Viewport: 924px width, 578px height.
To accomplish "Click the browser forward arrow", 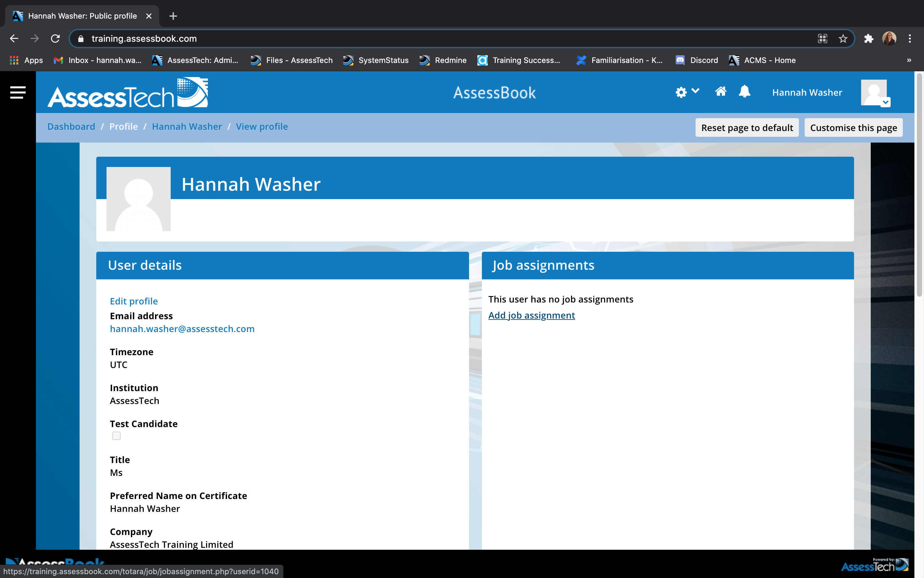I will tap(35, 39).
